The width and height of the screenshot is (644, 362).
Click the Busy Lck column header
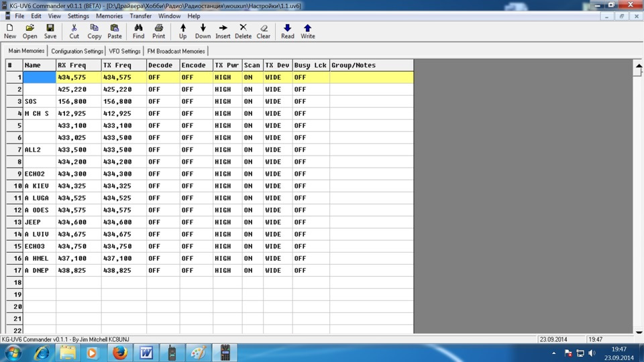[x=311, y=65]
